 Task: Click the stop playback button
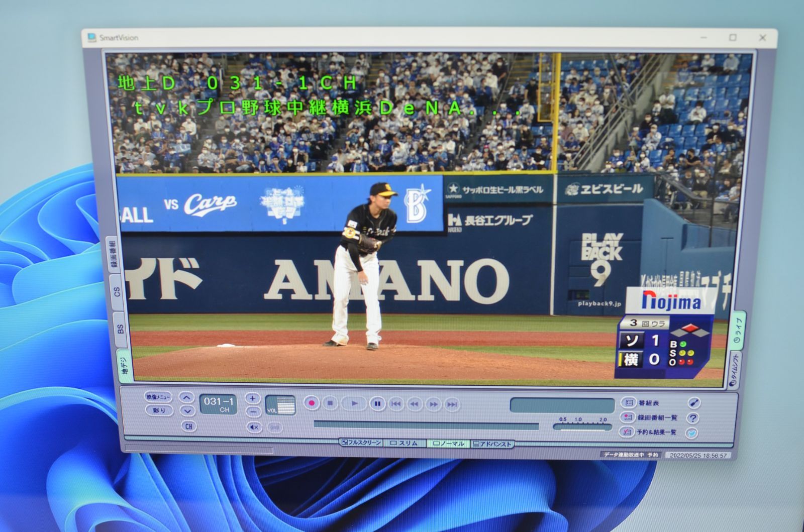click(x=330, y=403)
